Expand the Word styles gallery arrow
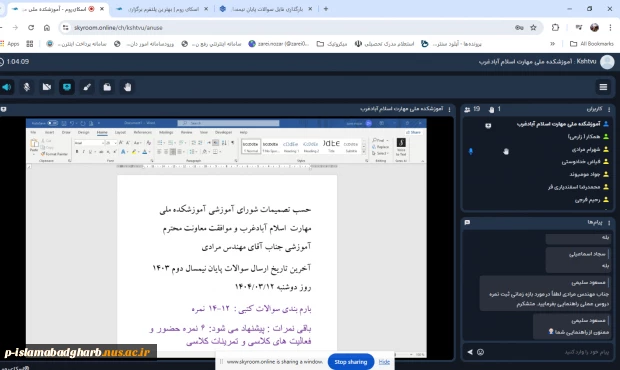Viewport: 620px width, 370px height. pyautogui.click(x=364, y=152)
